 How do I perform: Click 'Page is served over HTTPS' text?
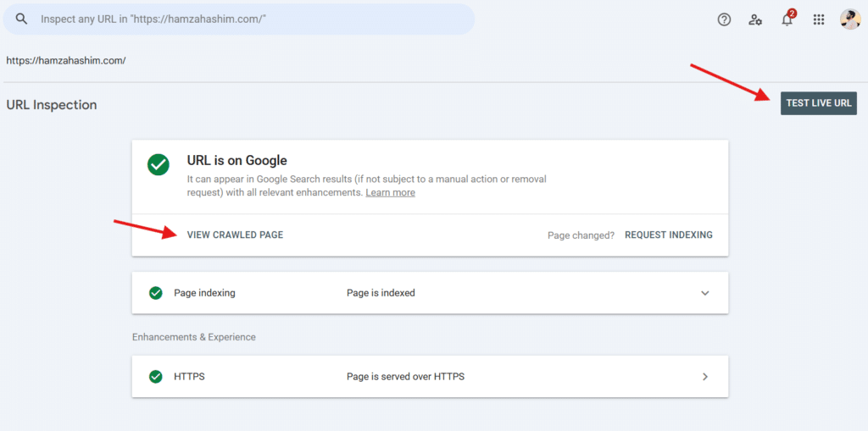coord(406,377)
